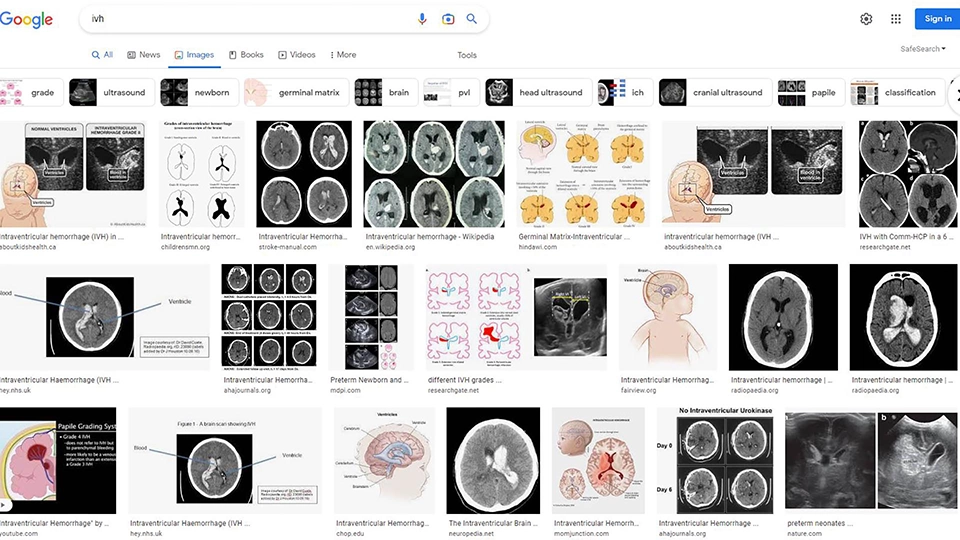
Task: Start voice search with microphone icon
Action: tap(422, 19)
